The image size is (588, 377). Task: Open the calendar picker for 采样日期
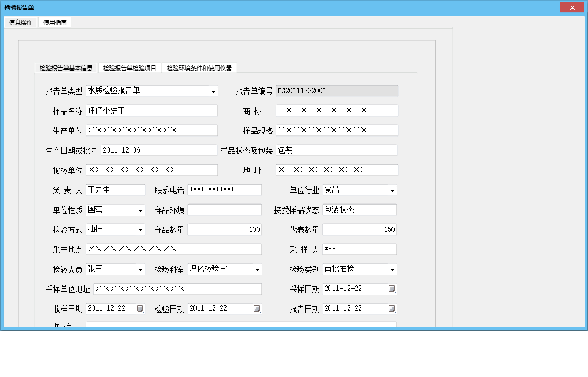(x=392, y=289)
